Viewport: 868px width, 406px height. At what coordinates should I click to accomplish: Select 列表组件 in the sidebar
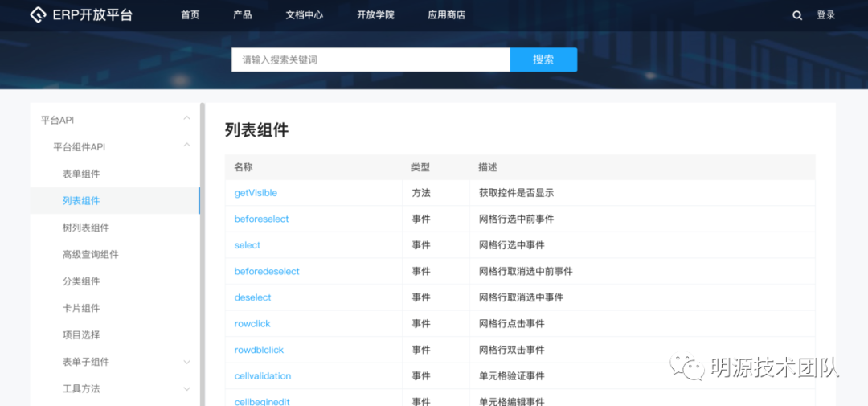click(81, 200)
